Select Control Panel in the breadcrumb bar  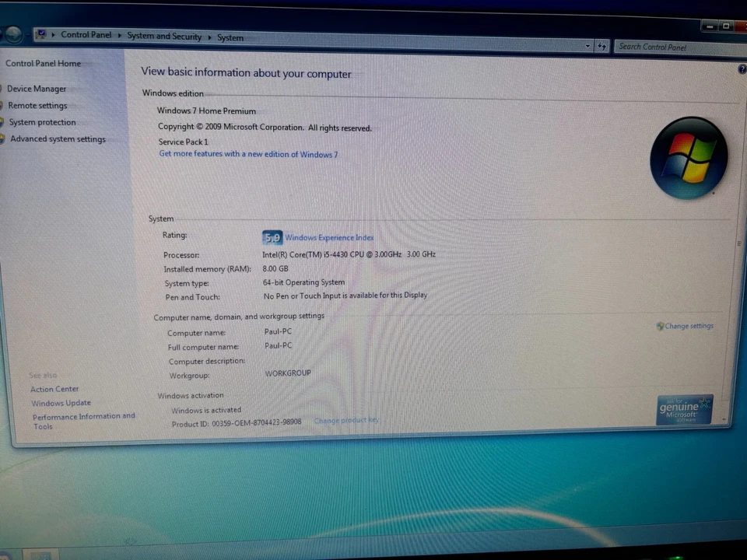[86, 34]
